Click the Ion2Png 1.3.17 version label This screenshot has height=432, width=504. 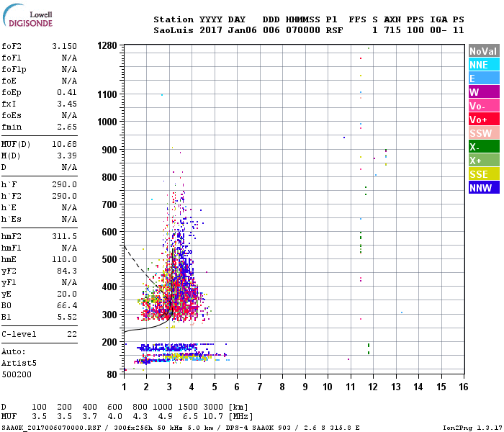coord(472,428)
